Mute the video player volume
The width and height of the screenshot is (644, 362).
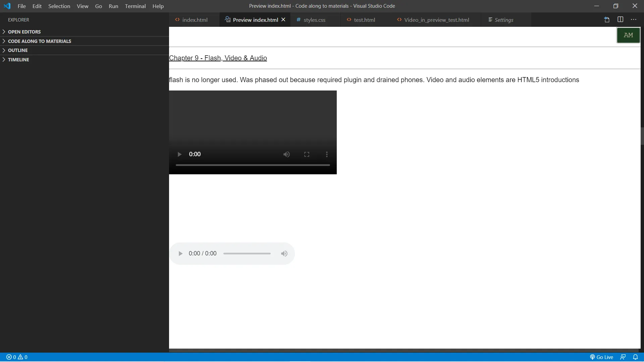286,154
